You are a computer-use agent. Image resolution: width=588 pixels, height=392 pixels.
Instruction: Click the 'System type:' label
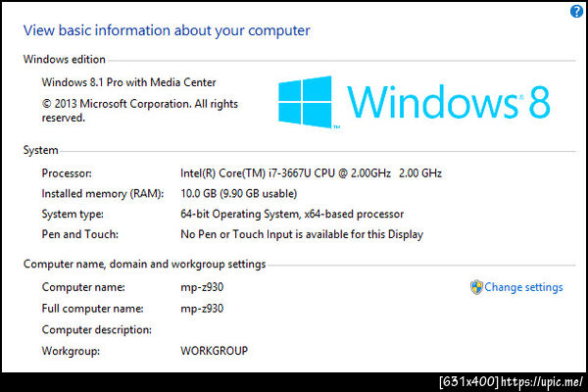click(x=73, y=215)
